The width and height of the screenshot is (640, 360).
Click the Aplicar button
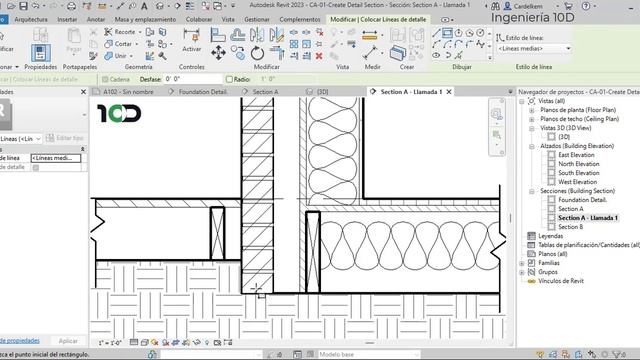tap(68, 341)
